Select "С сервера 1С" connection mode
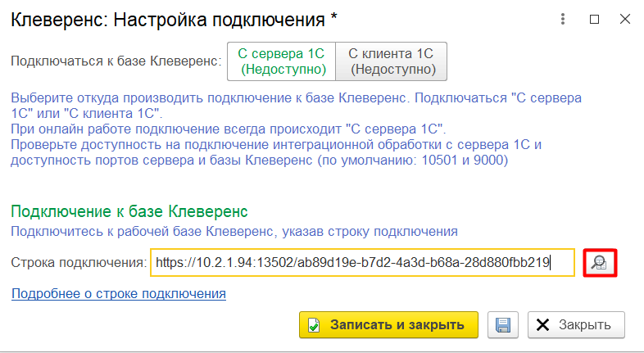 (x=282, y=61)
